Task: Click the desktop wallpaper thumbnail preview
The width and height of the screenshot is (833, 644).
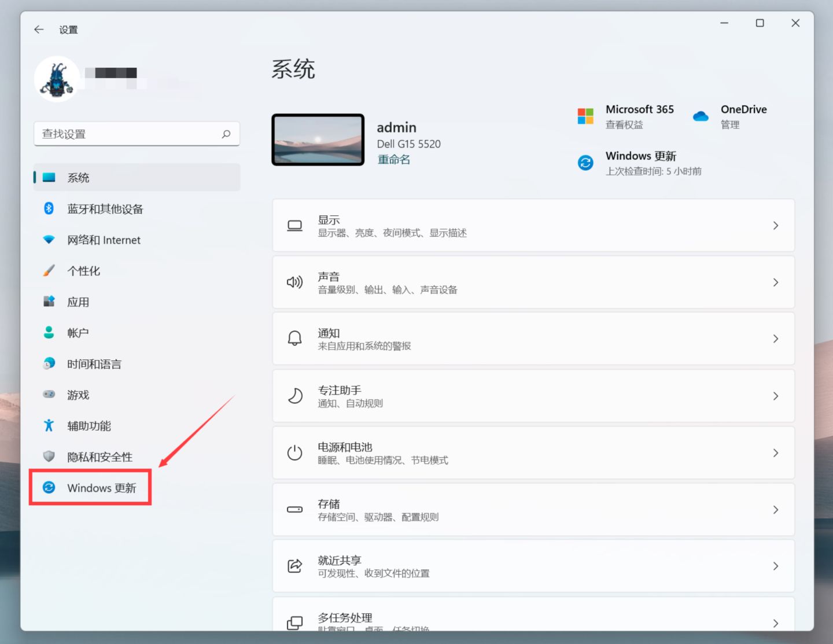Action: coord(318,139)
